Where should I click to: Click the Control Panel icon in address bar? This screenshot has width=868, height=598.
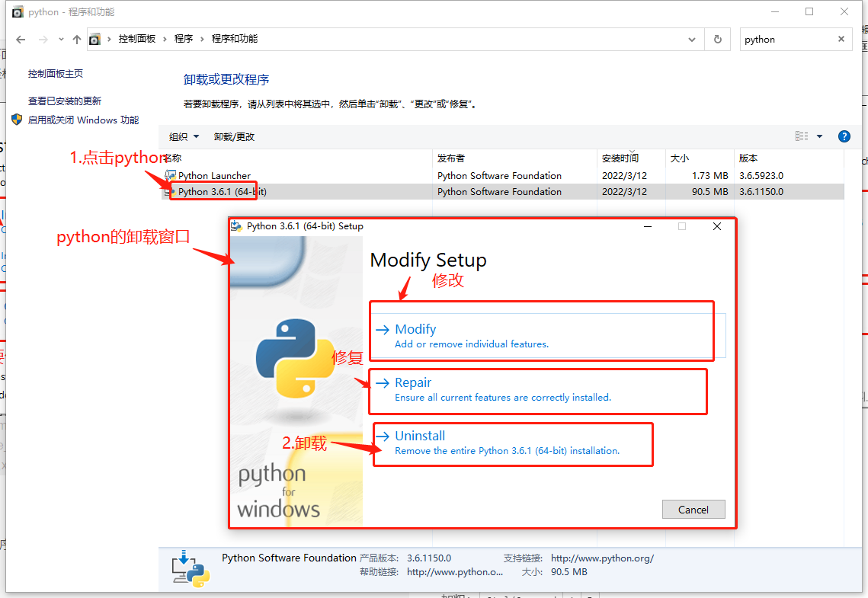(95, 40)
